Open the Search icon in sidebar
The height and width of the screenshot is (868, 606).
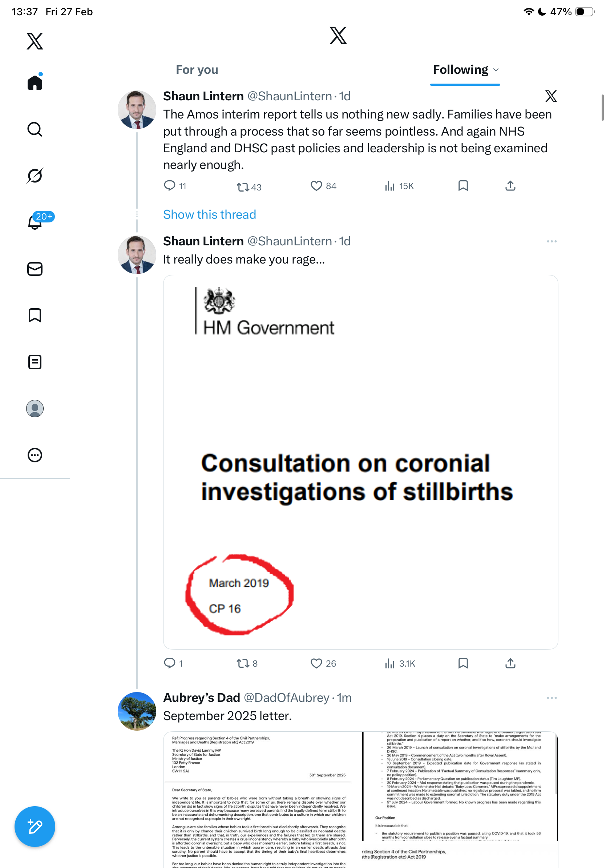click(x=35, y=129)
